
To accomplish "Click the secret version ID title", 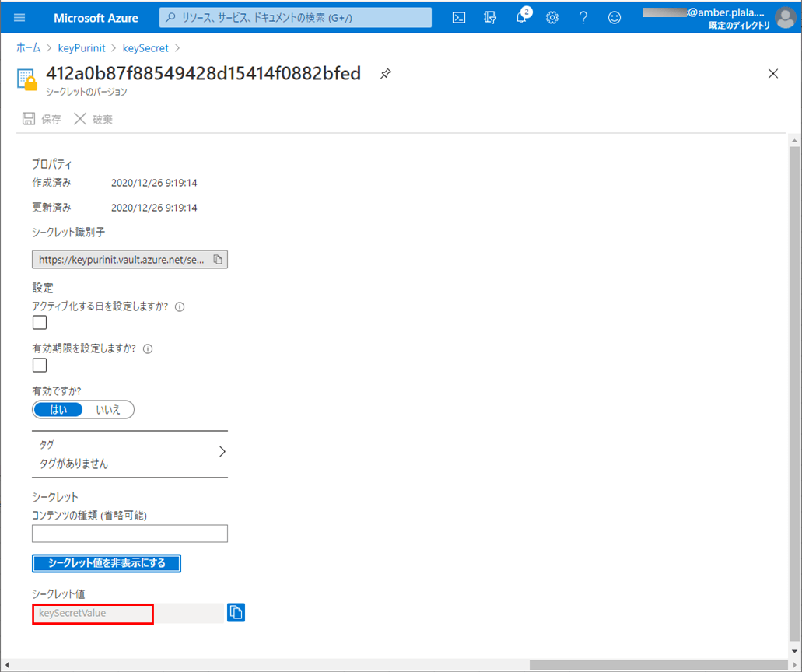I will pyautogui.click(x=204, y=74).
